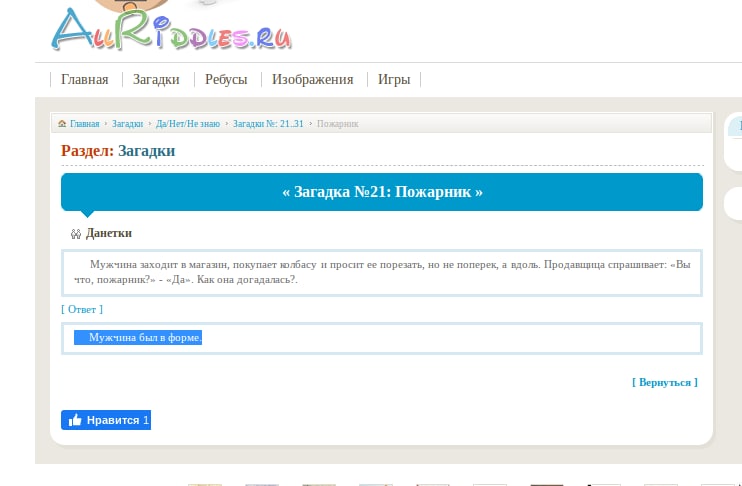This screenshot has width=742, height=486.
Task: Toggle the [ Ответ ] answer link
Action: [x=82, y=309]
